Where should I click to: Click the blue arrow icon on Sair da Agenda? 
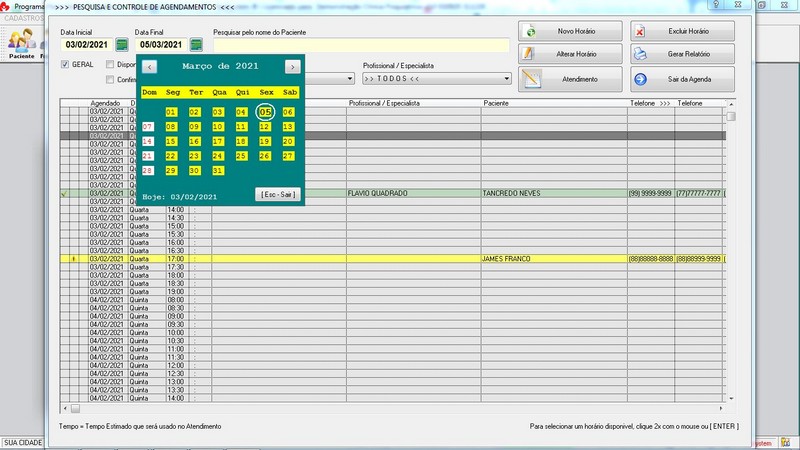(640, 79)
